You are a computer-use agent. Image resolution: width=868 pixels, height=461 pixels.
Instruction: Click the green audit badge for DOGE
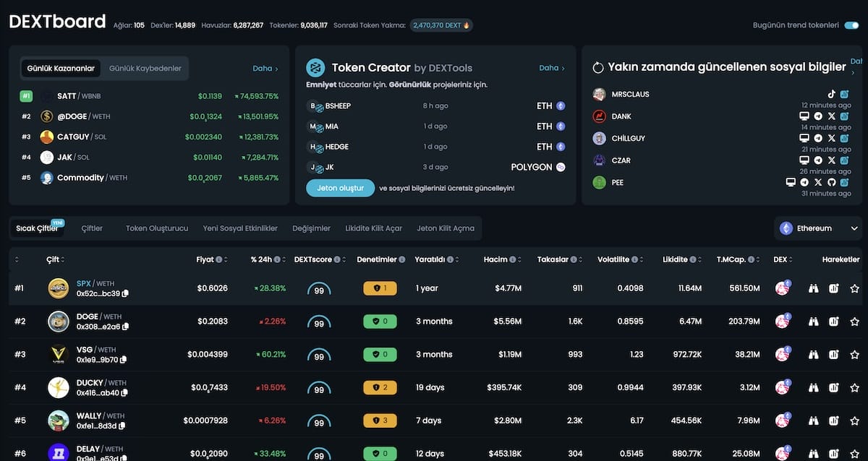tap(380, 322)
